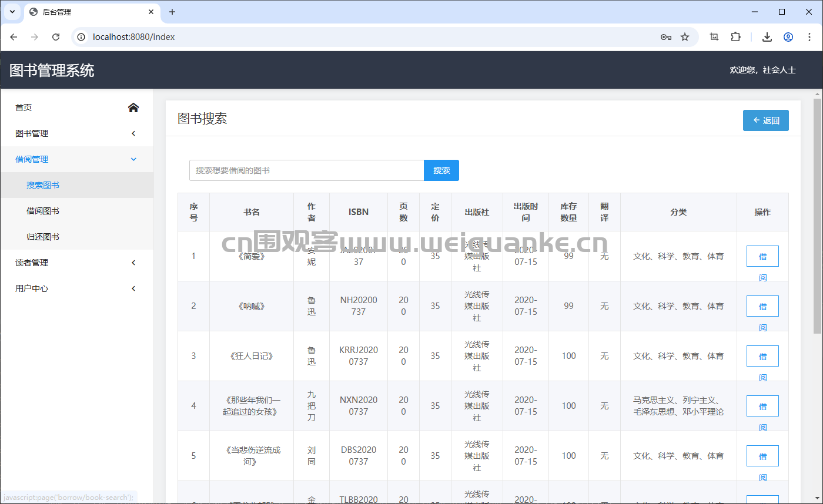Select 归还图书 submenu item
The image size is (823, 504).
76,237
